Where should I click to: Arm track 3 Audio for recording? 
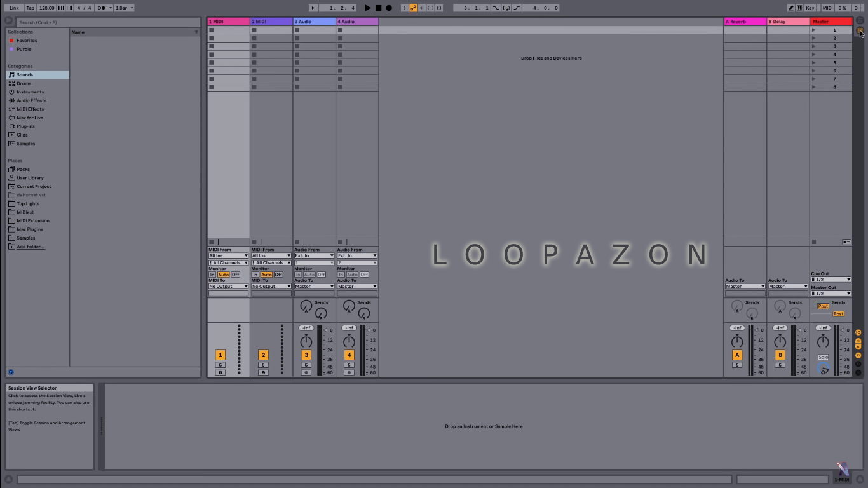(x=306, y=372)
